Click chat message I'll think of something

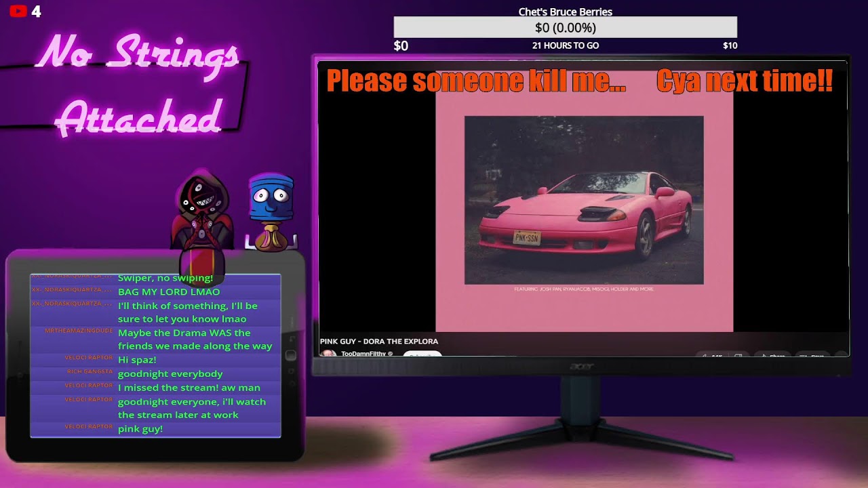188,312
